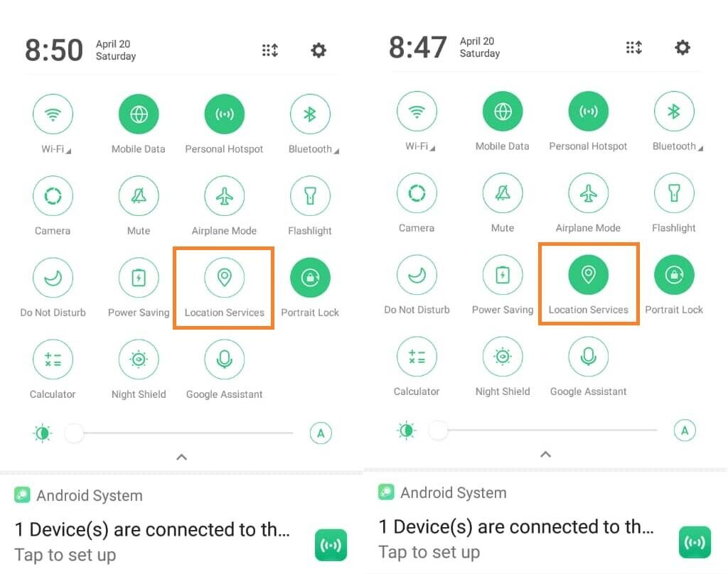This screenshot has height=574, width=728.
Task: Open Calculator shortcut in the 8:47 panel
Action: pyautogui.click(x=417, y=357)
